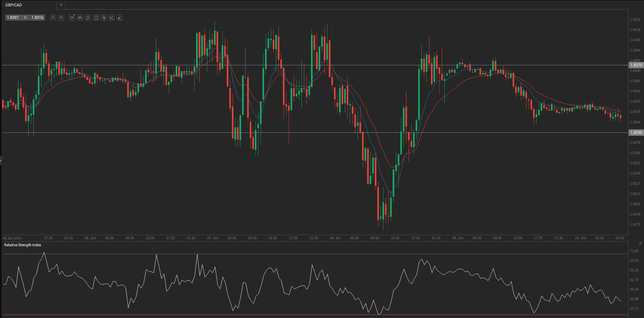Viewport: 644px width, 318px height.
Task: Select the 1.8375 horizontal line price label
Action: (636, 65)
